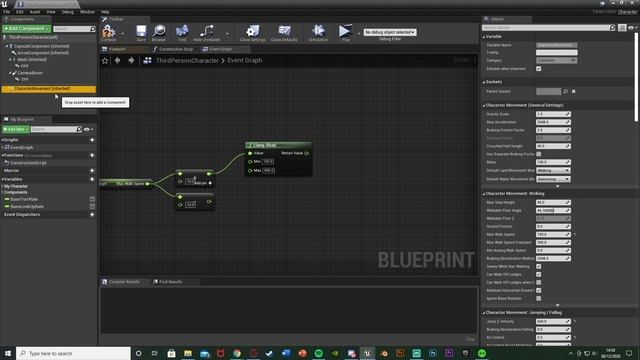Screen dimensions: 640x360
Task: Open the property matrix grid icon in Details
Action: coord(622,28)
